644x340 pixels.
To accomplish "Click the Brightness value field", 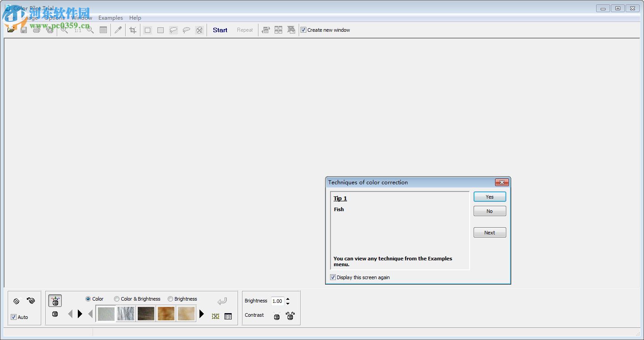I will (x=278, y=301).
